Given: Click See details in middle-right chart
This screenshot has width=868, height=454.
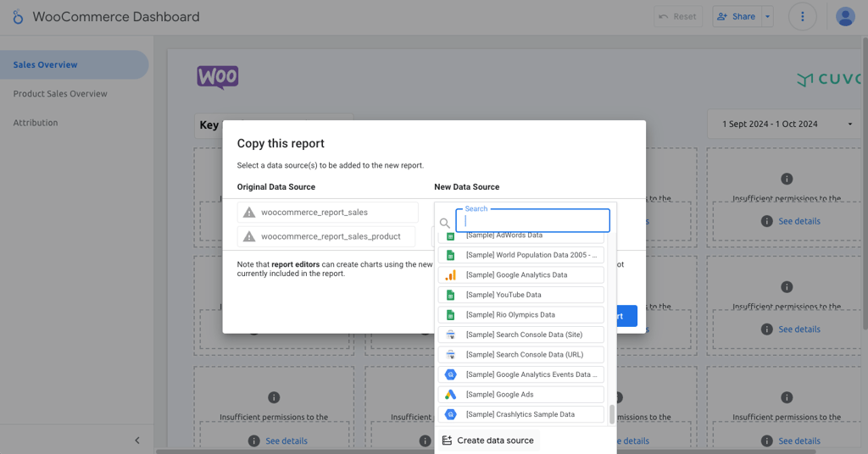Looking at the screenshot, I should (x=799, y=329).
